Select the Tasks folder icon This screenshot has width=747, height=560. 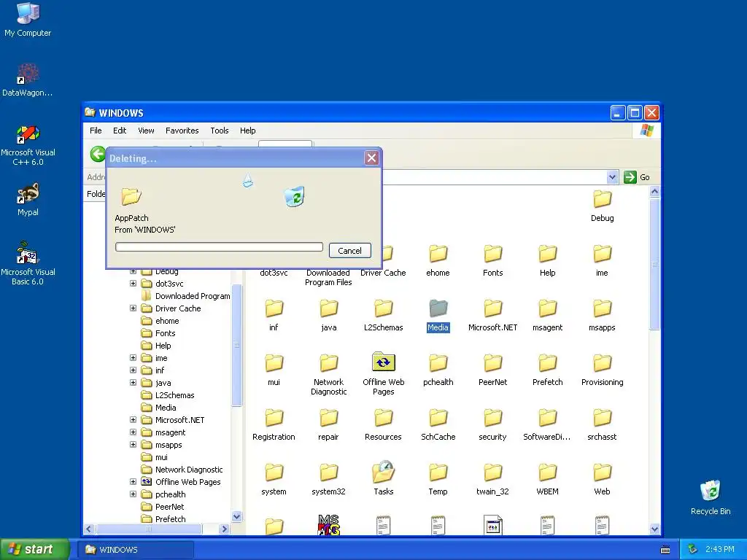coord(384,478)
